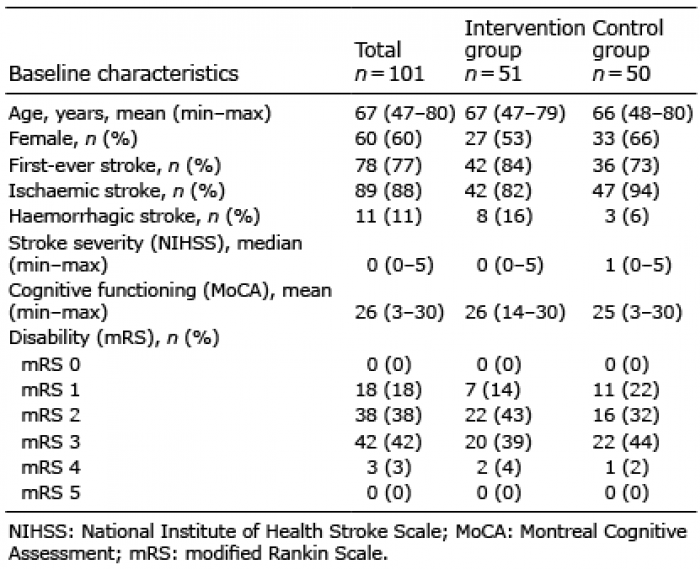The width and height of the screenshot is (700, 569).
Task: Click the Ischaemic stroke row label
Action: pos(117,191)
